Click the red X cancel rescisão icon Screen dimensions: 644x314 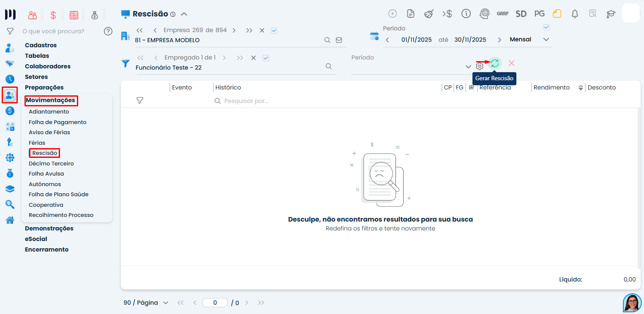click(x=511, y=63)
